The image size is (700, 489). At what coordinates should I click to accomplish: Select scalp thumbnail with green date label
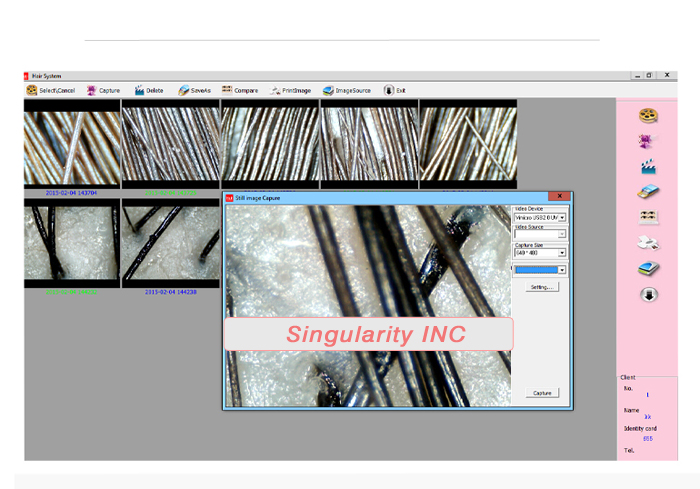72,243
